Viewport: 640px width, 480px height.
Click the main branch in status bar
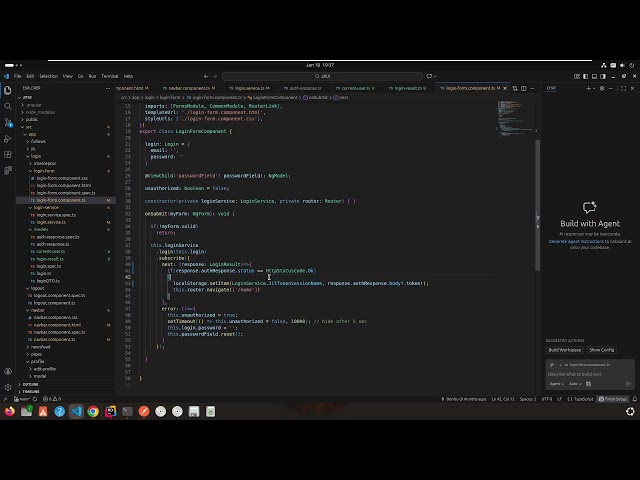pos(22,399)
